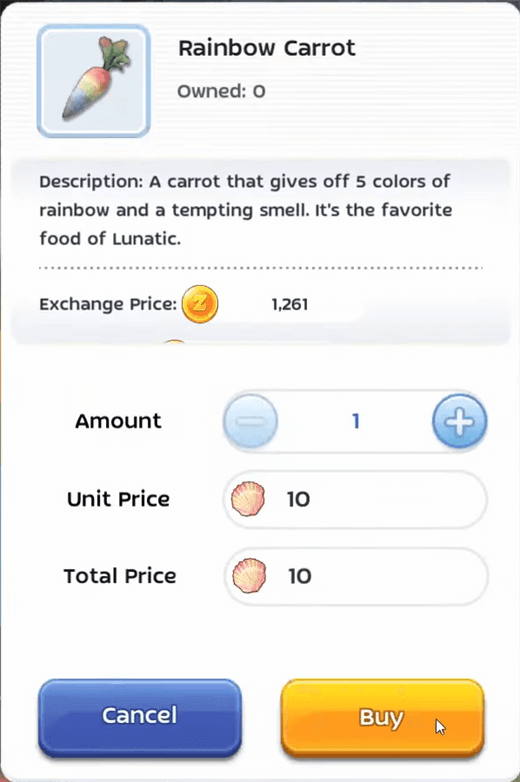Click the Exchange Price value 1,261

click(290, 304)
